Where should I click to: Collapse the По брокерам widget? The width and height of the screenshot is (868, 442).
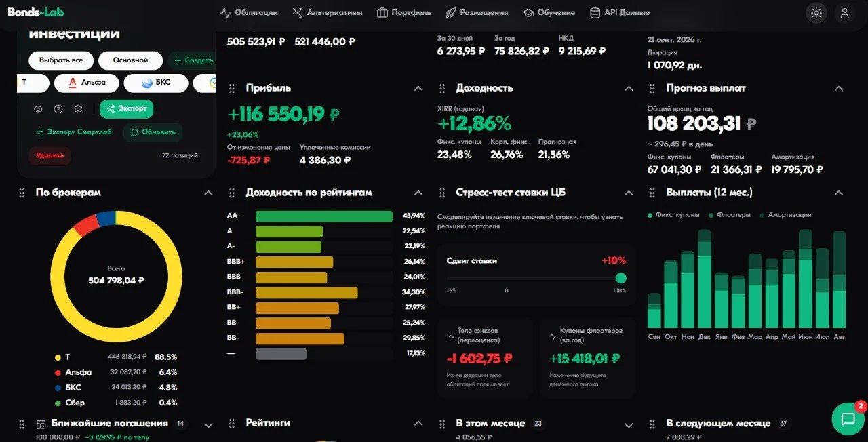coord(208,193)
